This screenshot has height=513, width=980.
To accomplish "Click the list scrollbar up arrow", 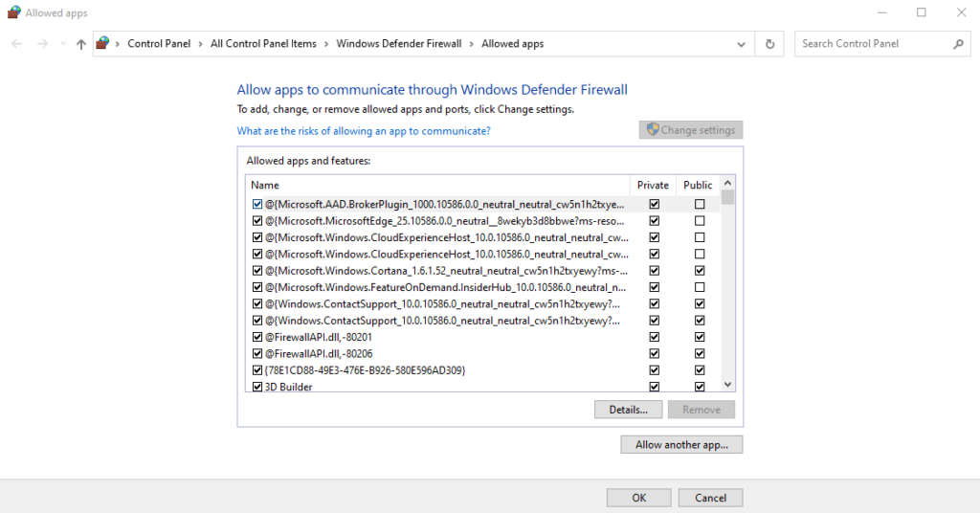I will 727,183.
